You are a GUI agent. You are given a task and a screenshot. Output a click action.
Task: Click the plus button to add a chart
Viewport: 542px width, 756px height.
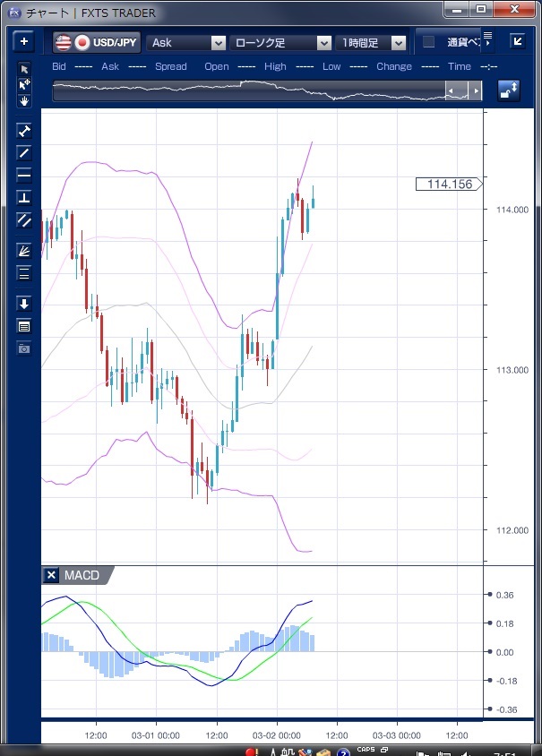(24, 41)
